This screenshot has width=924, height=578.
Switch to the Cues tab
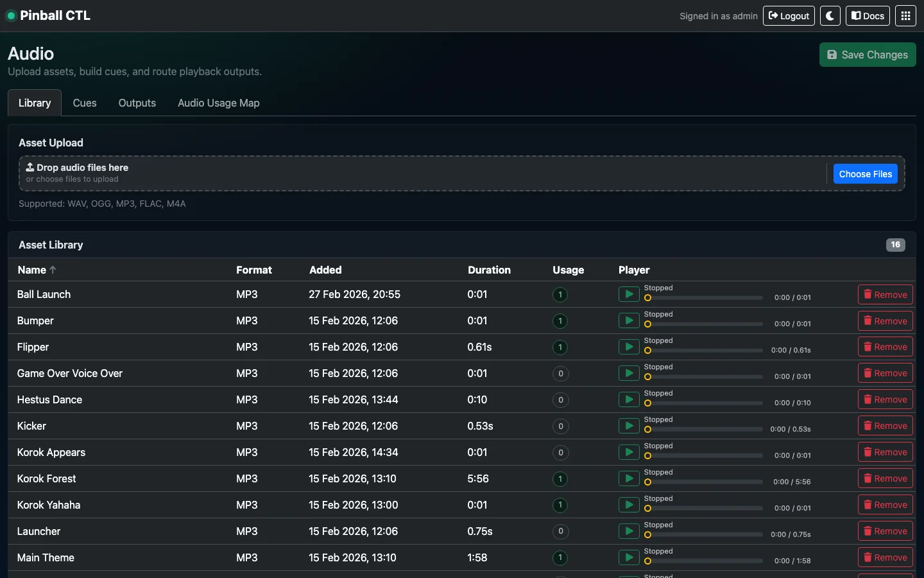click(85, 103)
